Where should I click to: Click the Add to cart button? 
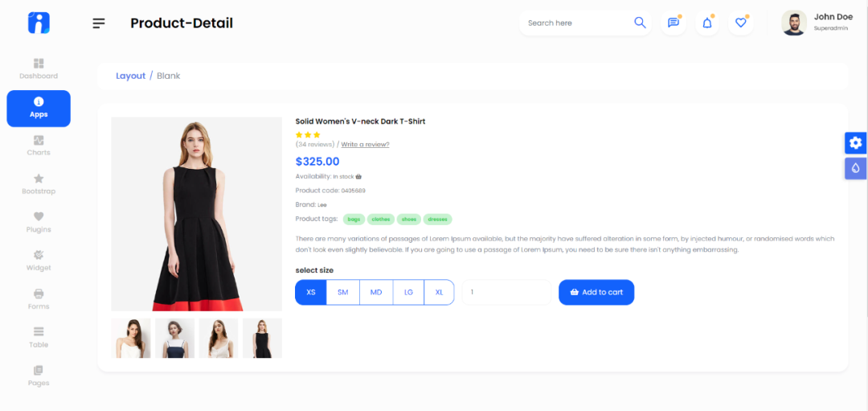596,293
